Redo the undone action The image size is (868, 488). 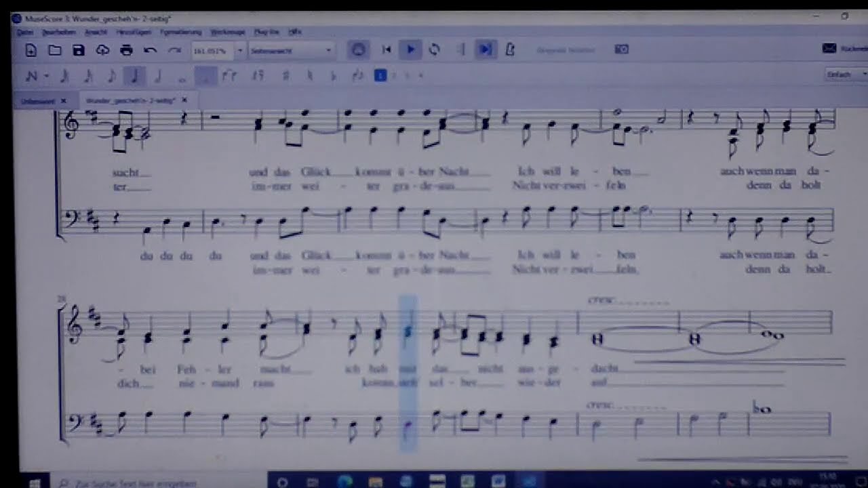pos(174,50)
